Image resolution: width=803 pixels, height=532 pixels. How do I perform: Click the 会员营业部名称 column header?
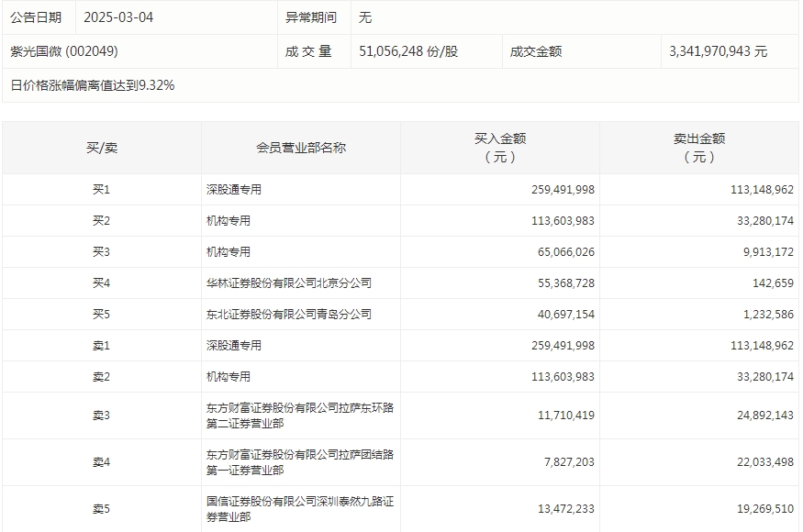pos(301,148)
